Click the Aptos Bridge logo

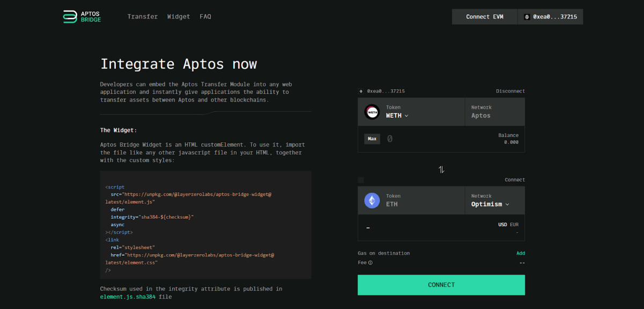[82, 17]
